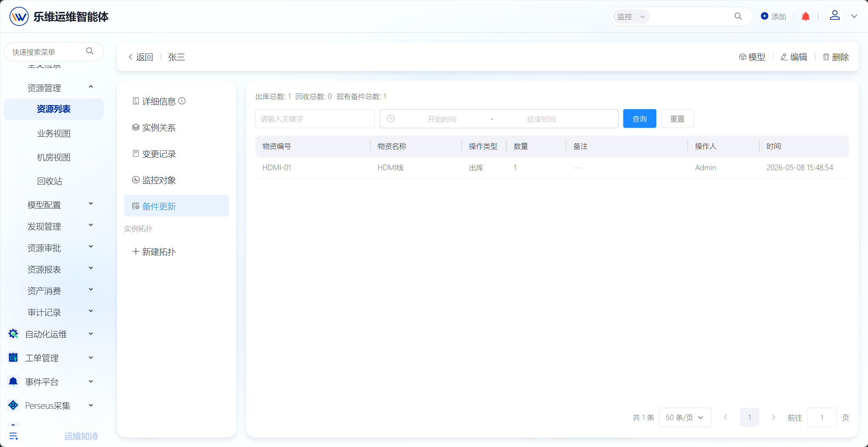The height and width of the screenshot is (447, 868).
Task: Go to the previous page arrow
Action: coord(725,417)
